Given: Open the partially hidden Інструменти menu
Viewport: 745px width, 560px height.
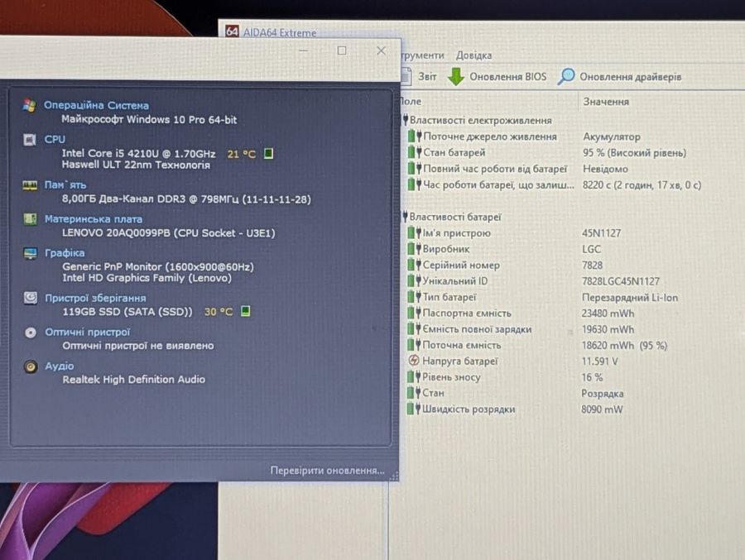Looking at the screenshot, I should coord(423,55).
